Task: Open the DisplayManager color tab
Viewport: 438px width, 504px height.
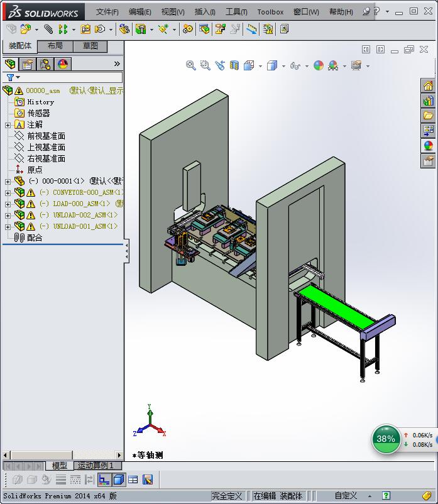Action: pos(63,64)
